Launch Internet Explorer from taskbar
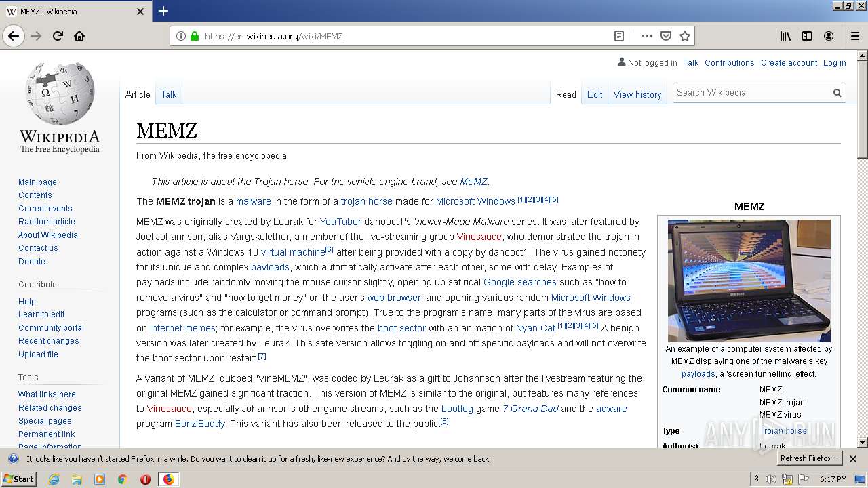The height and width of the screenshot is (488, 868). pyautogui.click(x=54, y=479)
